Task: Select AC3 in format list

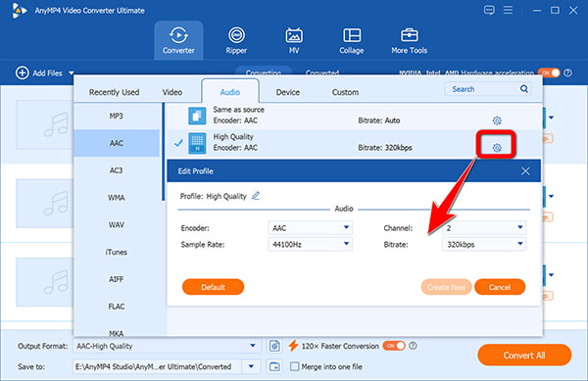Action: click(x=117, y=170)
